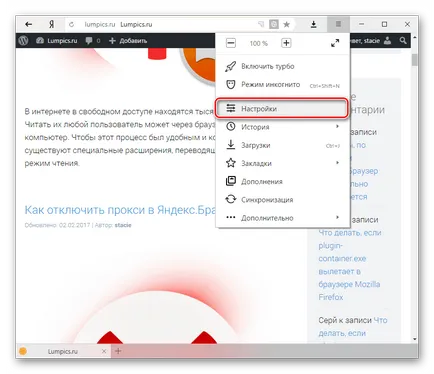Expand the Закладки submenu arrow
The height and width of the screenshot is (374, 434).
point(337,163)
